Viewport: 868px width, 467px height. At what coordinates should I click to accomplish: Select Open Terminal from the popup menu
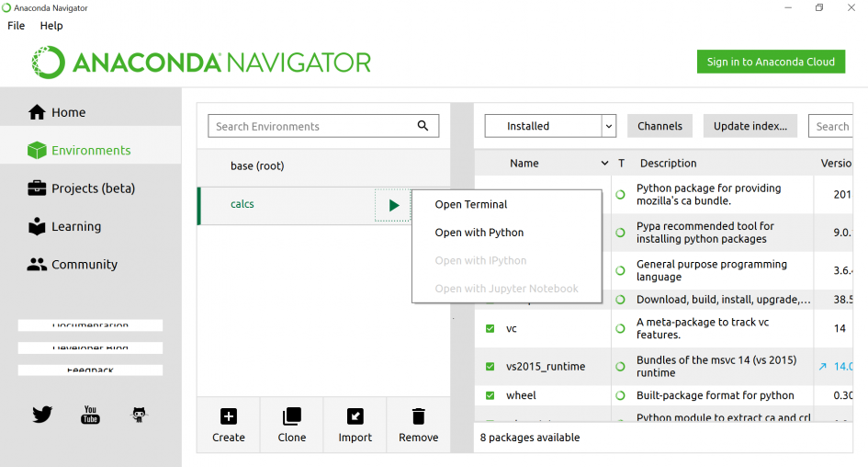pyautogui.click(x=471, y=204)
